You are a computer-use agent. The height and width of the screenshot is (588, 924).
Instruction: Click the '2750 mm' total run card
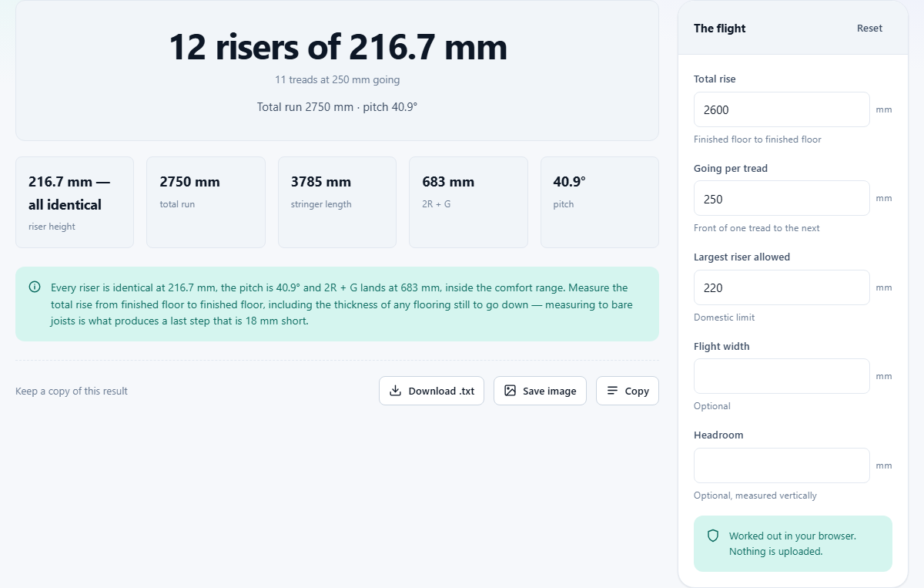(206, 203)
